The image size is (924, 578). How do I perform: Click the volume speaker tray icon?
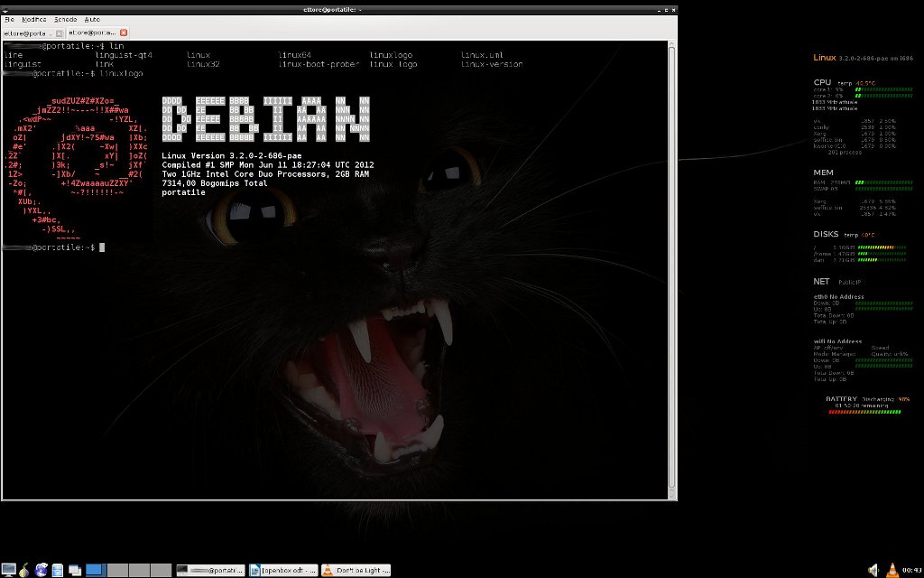click(873, 570)
